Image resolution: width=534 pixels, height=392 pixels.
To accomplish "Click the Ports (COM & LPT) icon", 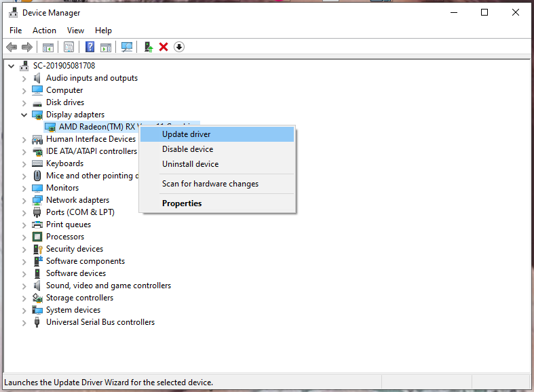I will click(x=37, y=212).
